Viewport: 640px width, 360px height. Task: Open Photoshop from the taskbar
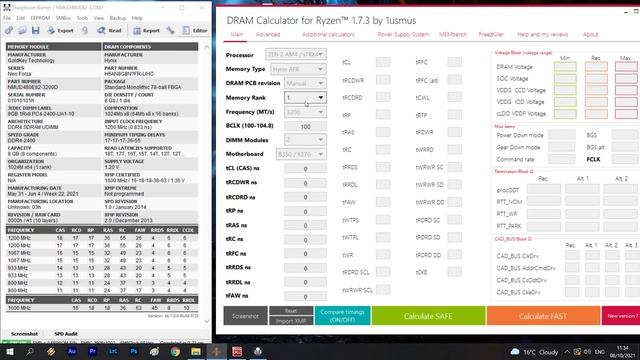click(x=134, y=351)
